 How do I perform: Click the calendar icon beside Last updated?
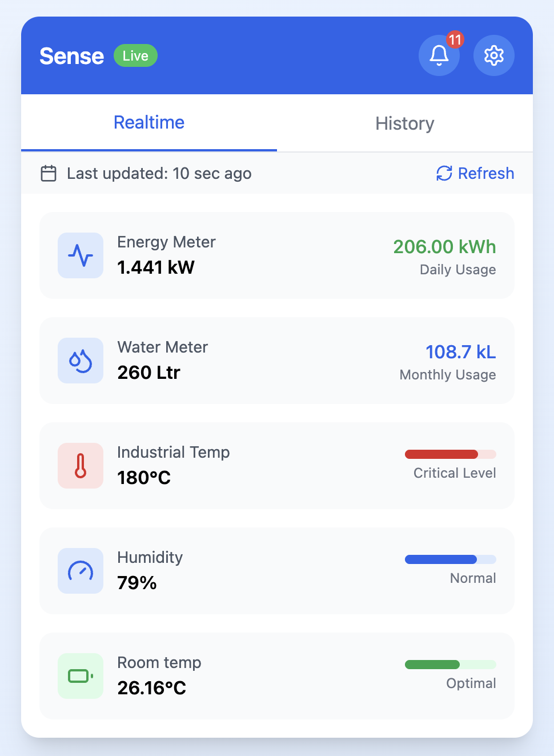(x=49, y=173)
